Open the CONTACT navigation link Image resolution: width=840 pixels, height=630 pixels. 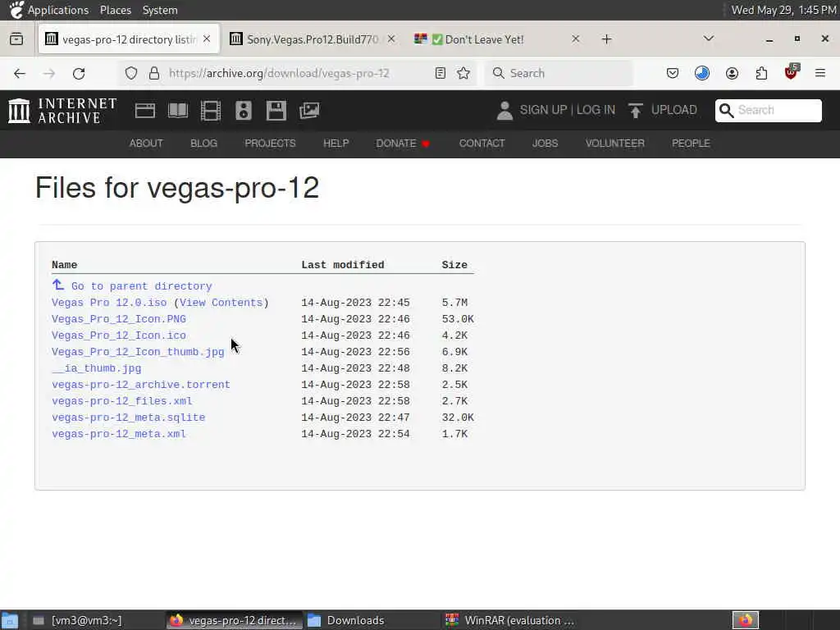coord(482,143)
